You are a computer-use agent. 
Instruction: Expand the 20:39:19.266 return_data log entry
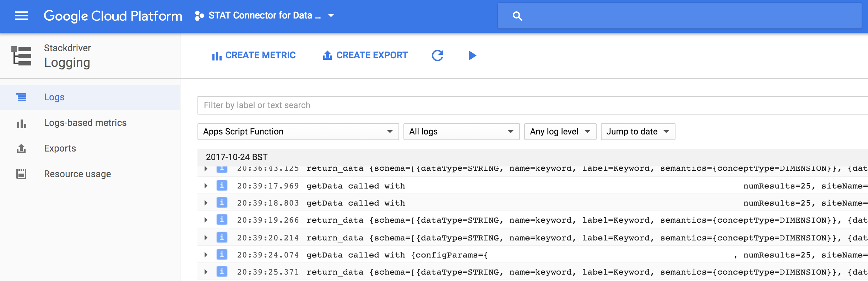(206, 220)
